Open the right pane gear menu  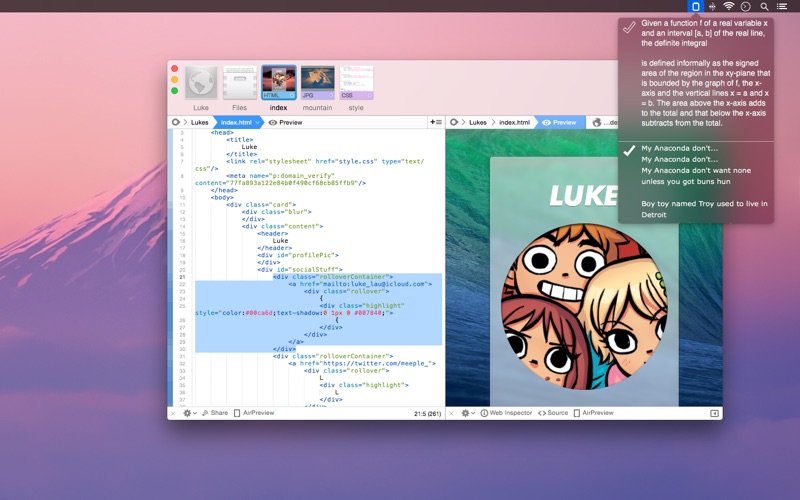pos(468,413)
